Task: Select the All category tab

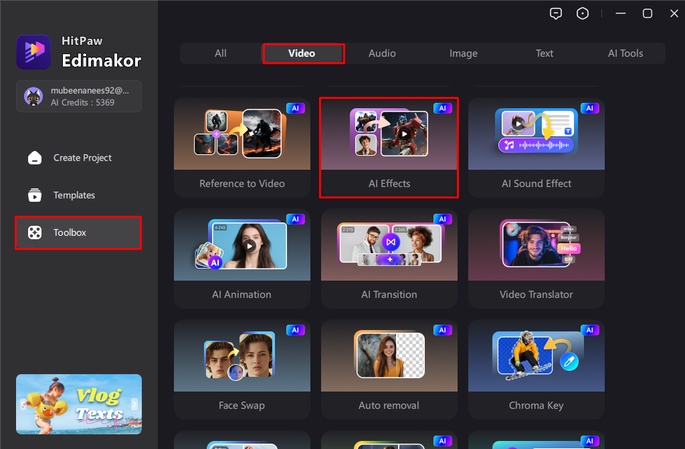Action: [220, 53]
